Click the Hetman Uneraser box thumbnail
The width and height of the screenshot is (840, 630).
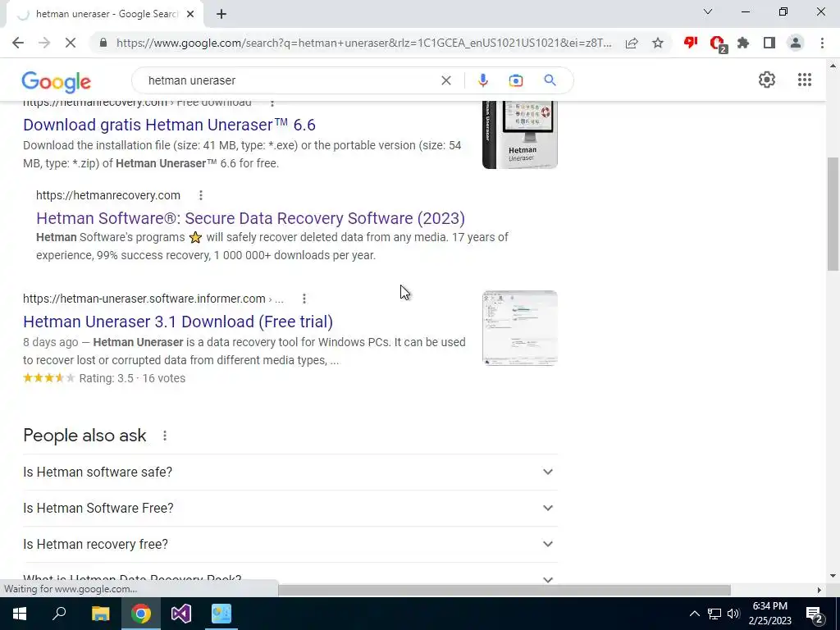click(519, 135)
